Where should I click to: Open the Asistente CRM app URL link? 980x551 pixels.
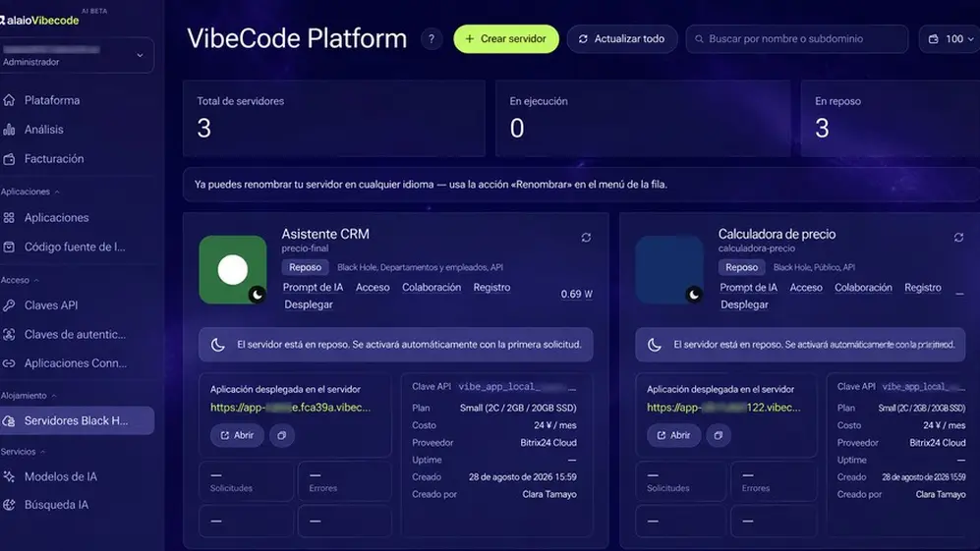click(x=290, y=408)
